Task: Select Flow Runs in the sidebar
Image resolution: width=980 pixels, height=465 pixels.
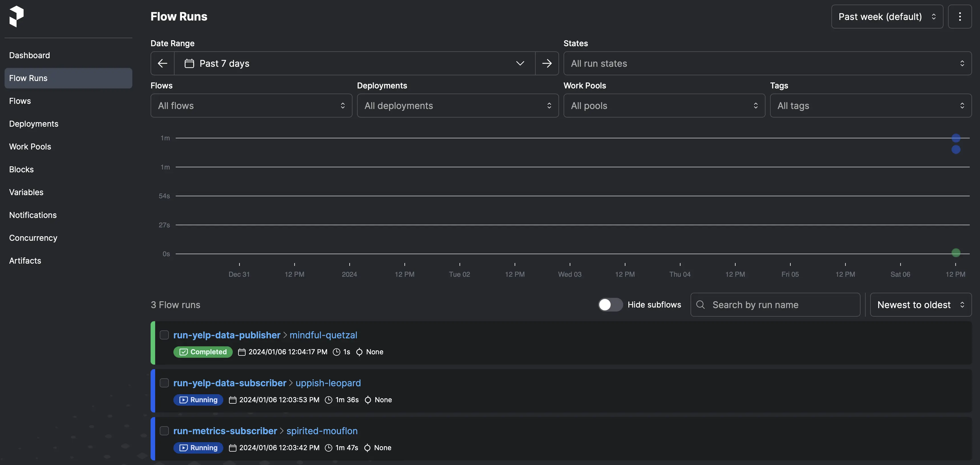Action: click(68, 78)
